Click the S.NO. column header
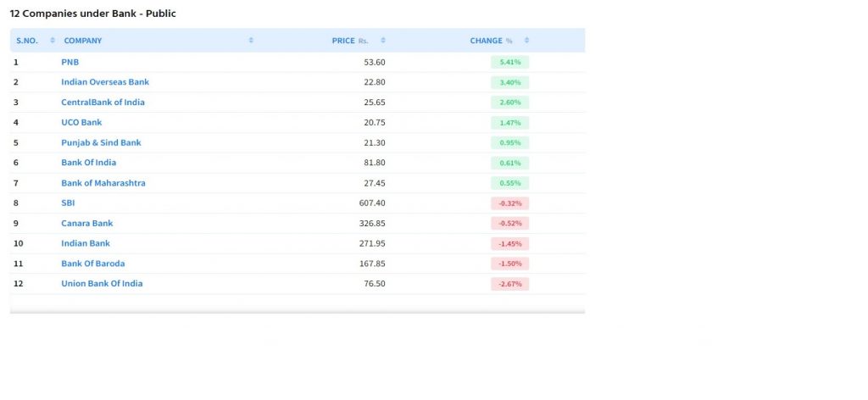The image size is (868, 400). tap(27, 41)
